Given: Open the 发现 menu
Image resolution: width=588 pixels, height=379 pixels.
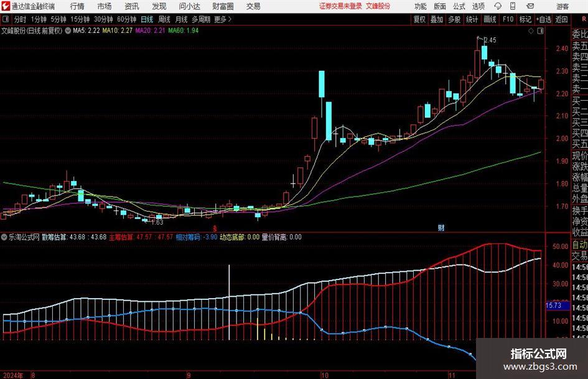Looking at the screenshot, I should 159,6.
